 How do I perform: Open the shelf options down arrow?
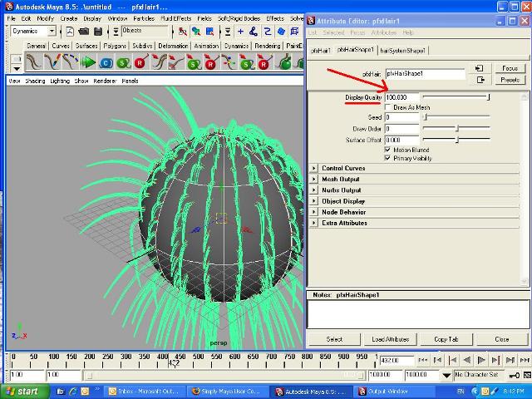coord(17,69)
